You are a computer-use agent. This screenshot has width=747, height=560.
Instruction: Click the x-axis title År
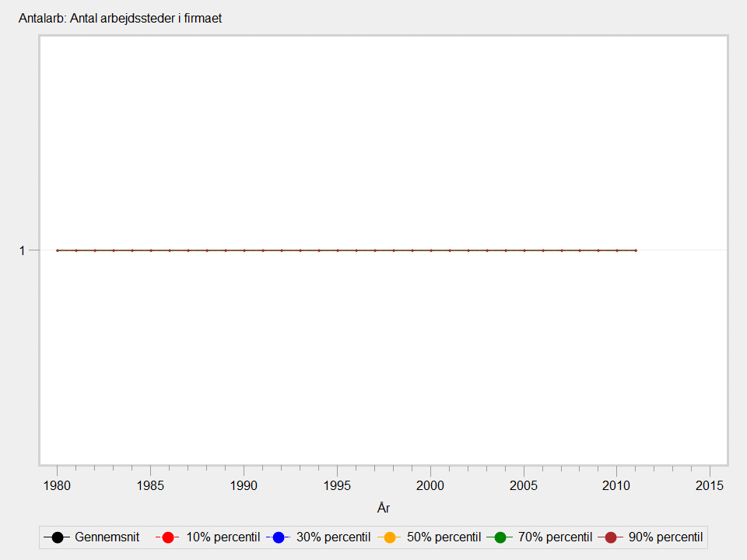pos(383,508)
